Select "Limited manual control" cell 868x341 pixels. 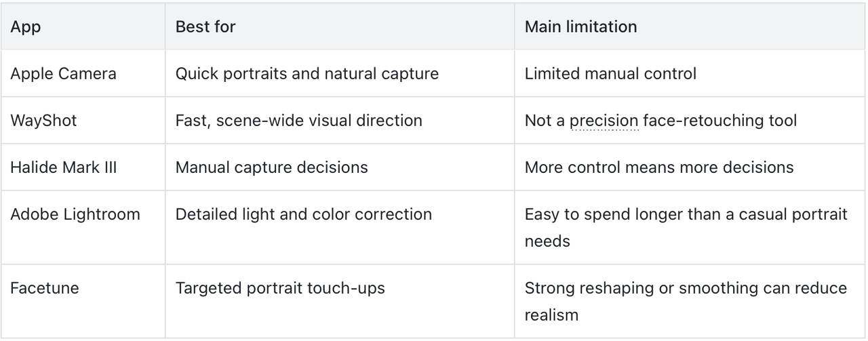(690, 73)
